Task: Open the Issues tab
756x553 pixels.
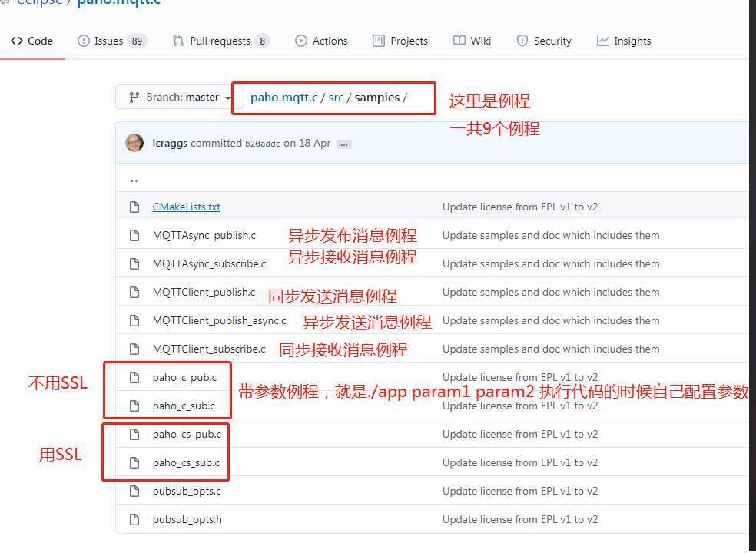Action: 111,41
